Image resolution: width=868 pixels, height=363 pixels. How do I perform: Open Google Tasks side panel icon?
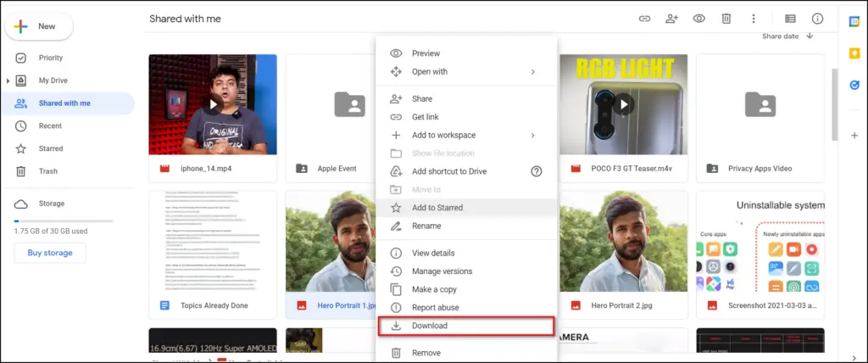(x=854, y=85)
